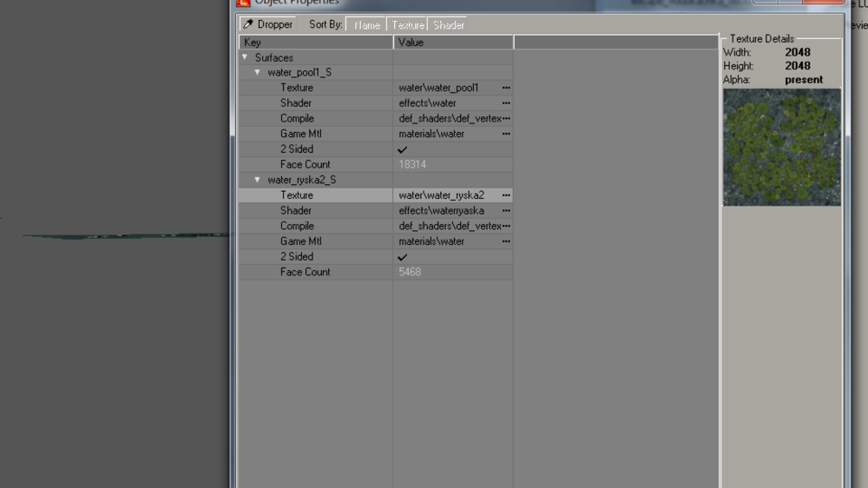Viewport: 868px width, 488px height.
Task: Select Compile row under water_ryska2_S
Action: pos(376,226)
